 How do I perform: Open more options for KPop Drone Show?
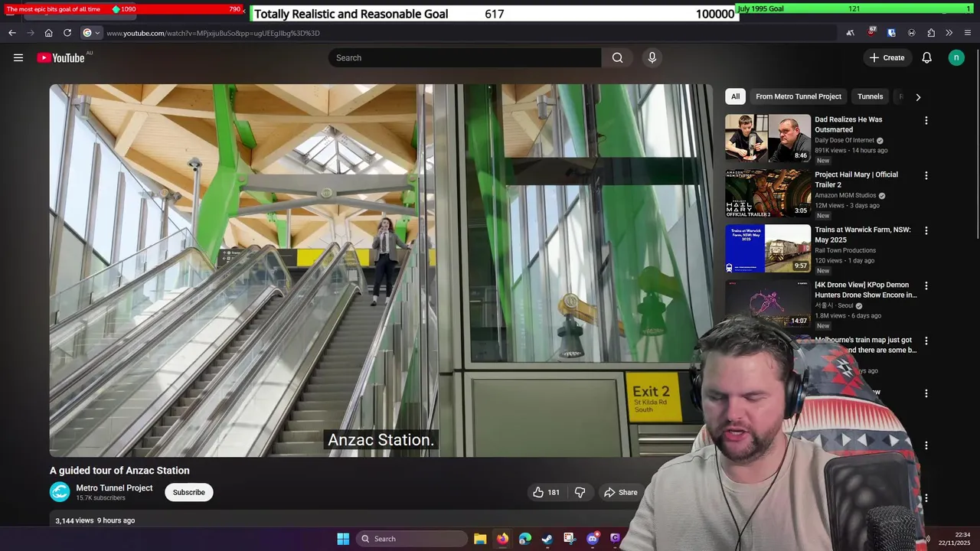pos(926,285)
